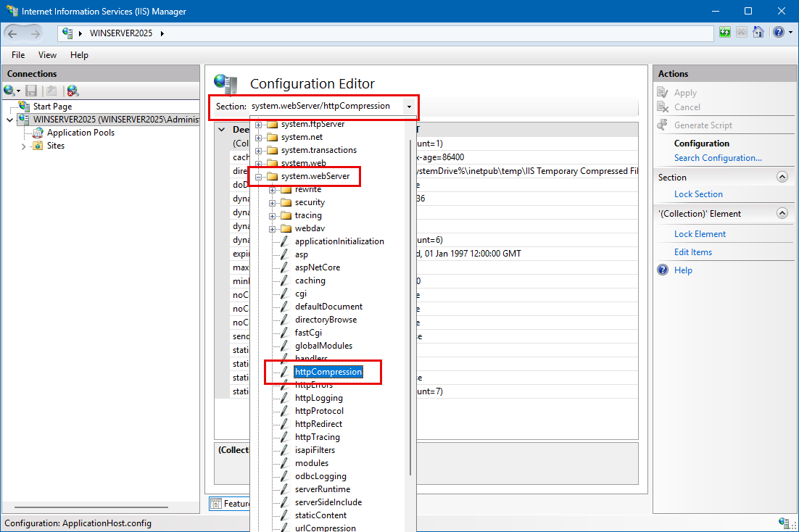Viewport: 799px width, 532px height.
Task: Click the Lock Section link
Action: [x=698, y=194]
